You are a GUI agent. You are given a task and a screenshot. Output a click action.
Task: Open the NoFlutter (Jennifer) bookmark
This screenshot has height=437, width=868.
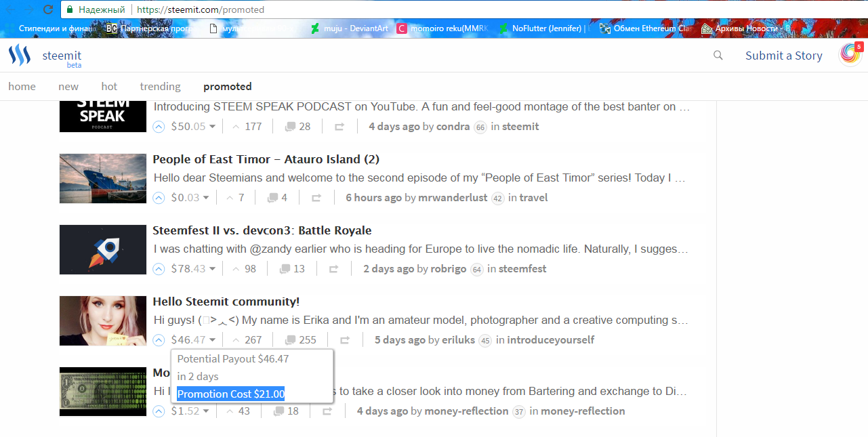tap(544, 28)
